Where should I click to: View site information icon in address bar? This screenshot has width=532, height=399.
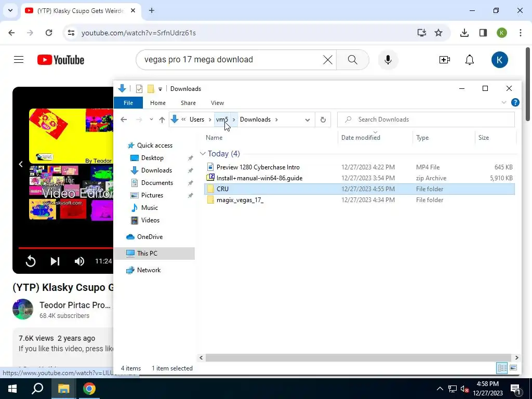click(x=71, y=33)
